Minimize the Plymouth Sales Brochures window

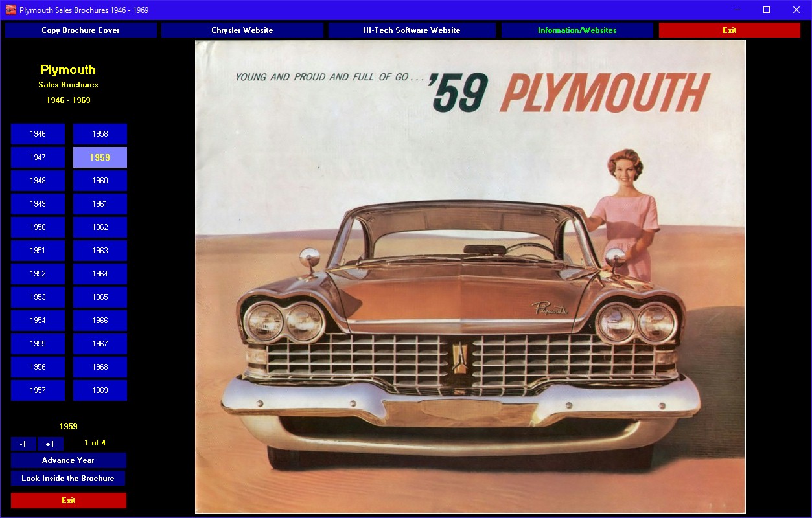(737, 10)
